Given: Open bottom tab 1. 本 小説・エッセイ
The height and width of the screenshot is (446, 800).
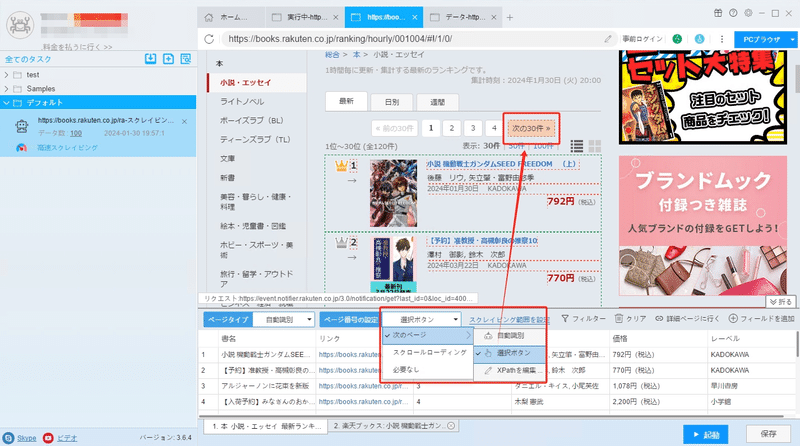Looking at the screenshot, I should [265, 426].
